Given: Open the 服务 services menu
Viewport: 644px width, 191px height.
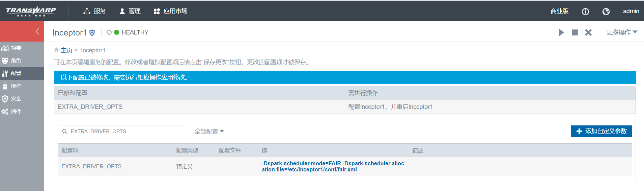Looking at the screenshot, I should (94, 11).
